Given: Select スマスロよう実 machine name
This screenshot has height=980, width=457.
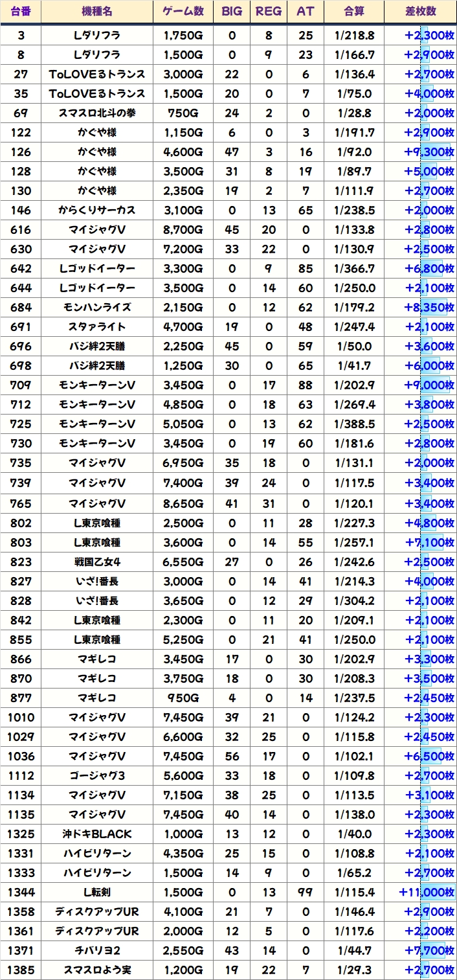Looking at the screenshot, I should pos(97,970).
